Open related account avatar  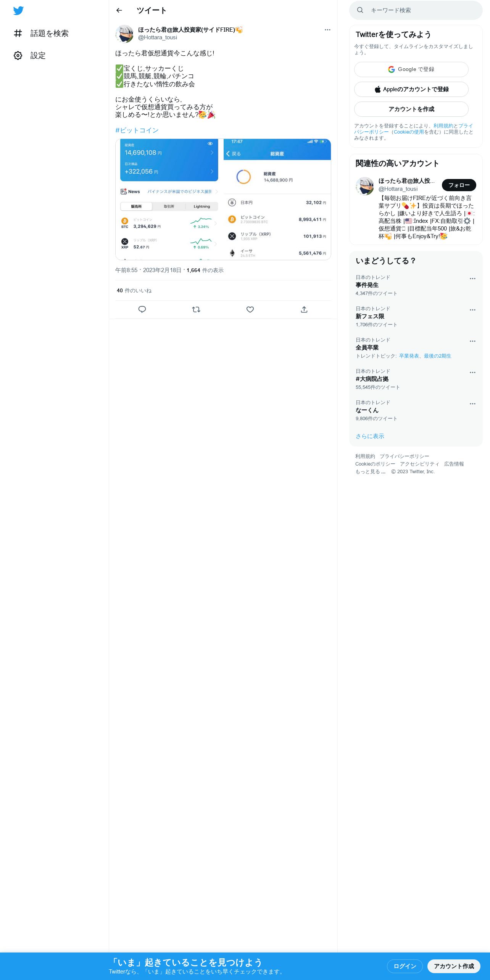click(365, 186)
